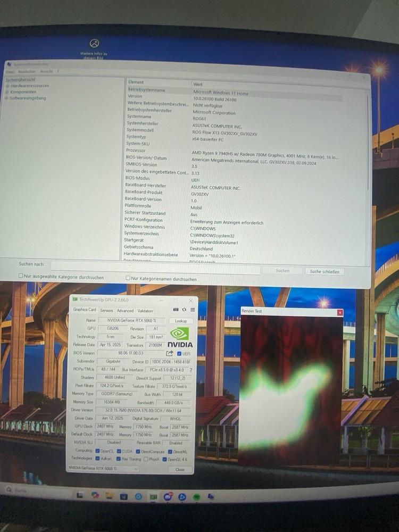Image resolution: width=399 pixels, height=532 pixels.
Task: Open File Explorer from the taskbar
Action: tap(109, 496)
